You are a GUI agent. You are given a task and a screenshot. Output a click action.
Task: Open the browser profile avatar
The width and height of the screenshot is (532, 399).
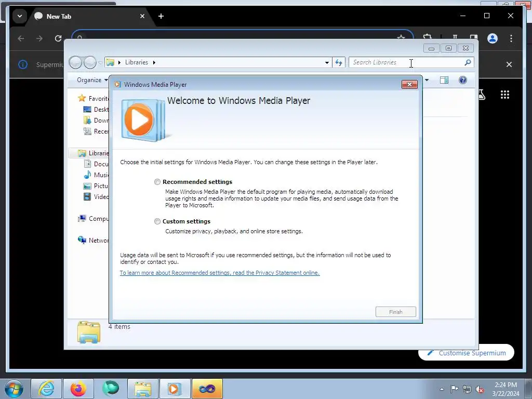click(x=493, y=38)
